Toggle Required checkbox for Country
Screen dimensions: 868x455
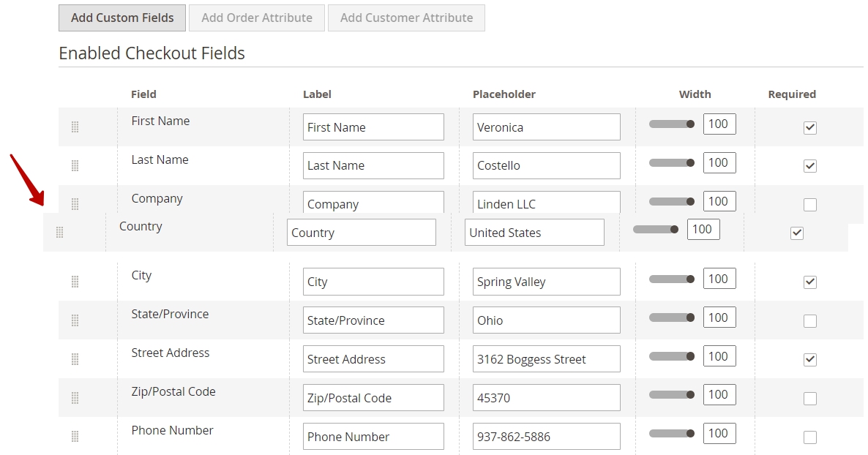coord(796,233)
